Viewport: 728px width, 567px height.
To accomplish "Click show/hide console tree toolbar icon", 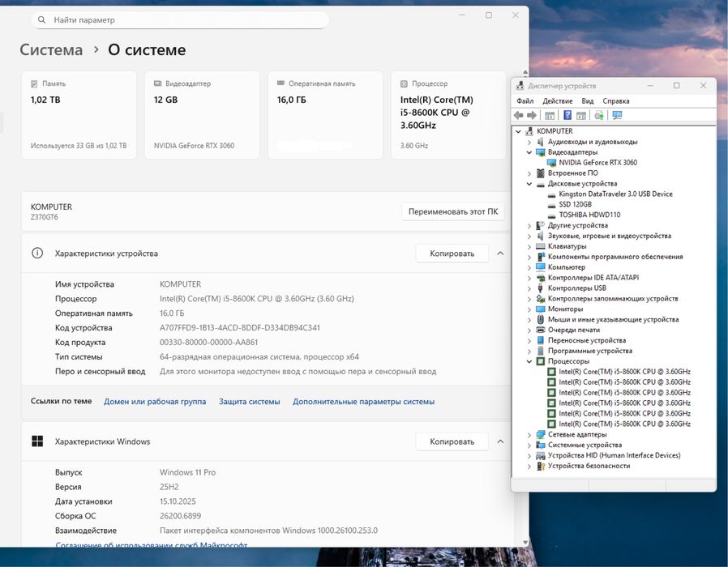I will click(x=550, y=115).
